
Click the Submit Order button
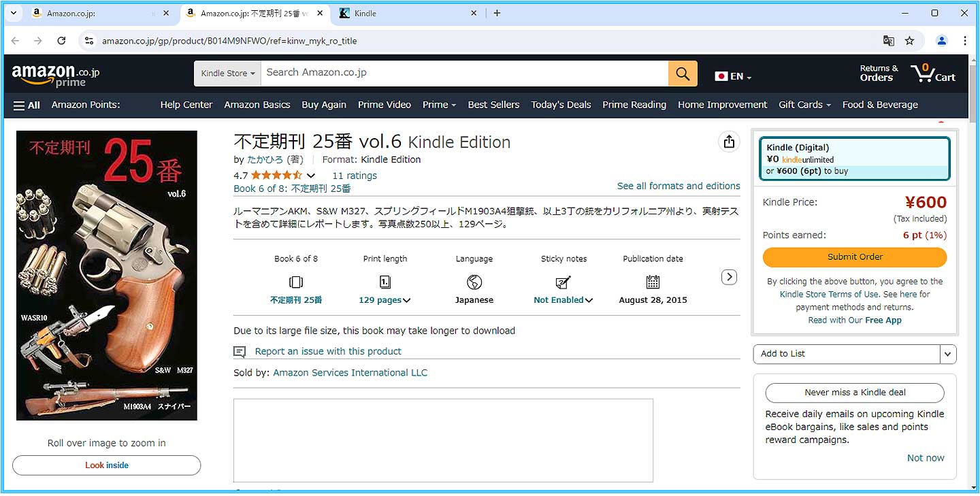854,257
